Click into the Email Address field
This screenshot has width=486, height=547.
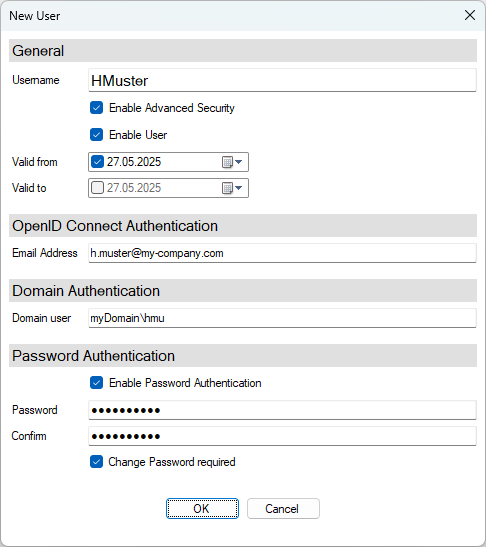[282, 253]
